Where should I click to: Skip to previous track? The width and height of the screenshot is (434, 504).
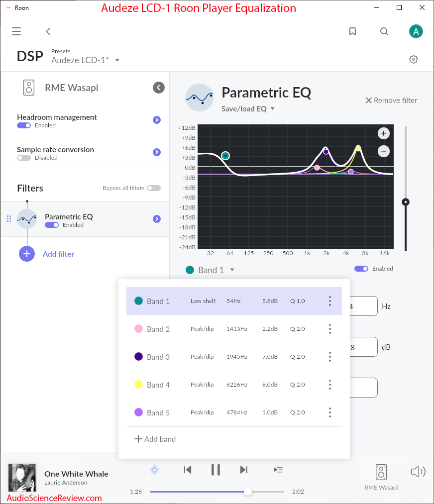coord(188,470)
